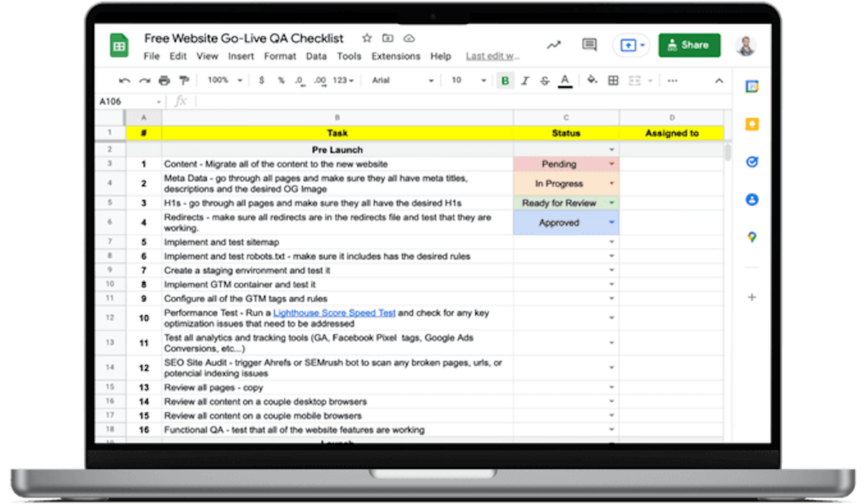Apply currency format to the cell
Image resolution: width=865 pixels, height=504 pixels.
261,80
